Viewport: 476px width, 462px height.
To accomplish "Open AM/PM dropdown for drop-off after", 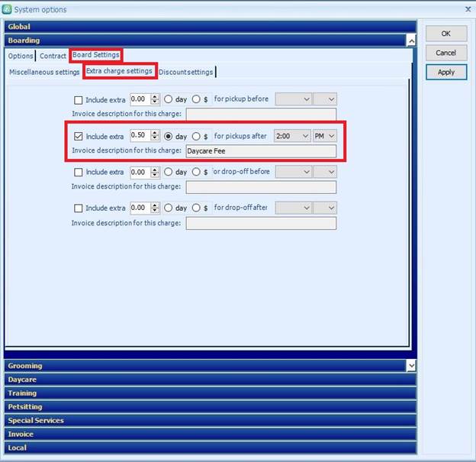I will pyautogui.click(x=325, y=208).
